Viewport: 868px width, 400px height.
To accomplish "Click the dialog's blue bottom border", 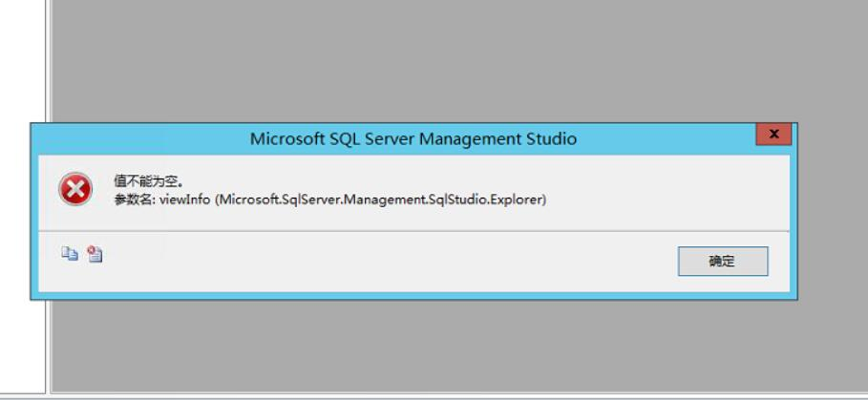I will 413,296.
